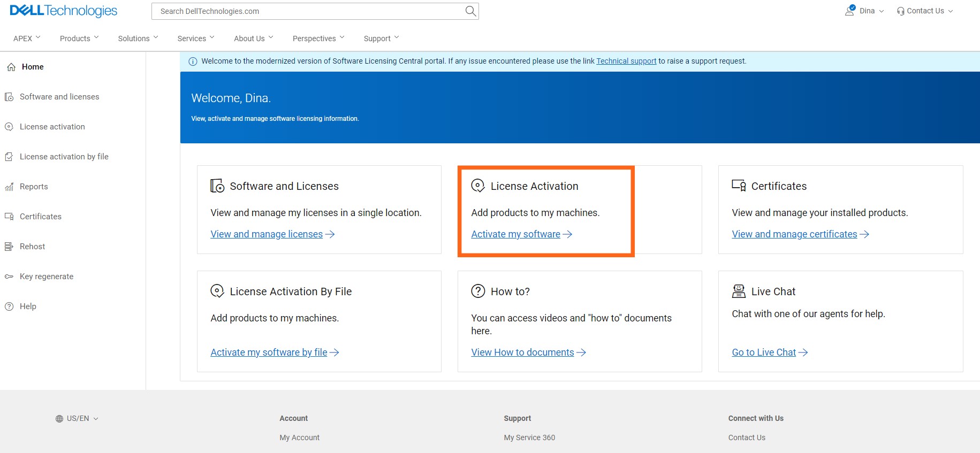Open the Support menu dropdown

click(x=381, y=39)
